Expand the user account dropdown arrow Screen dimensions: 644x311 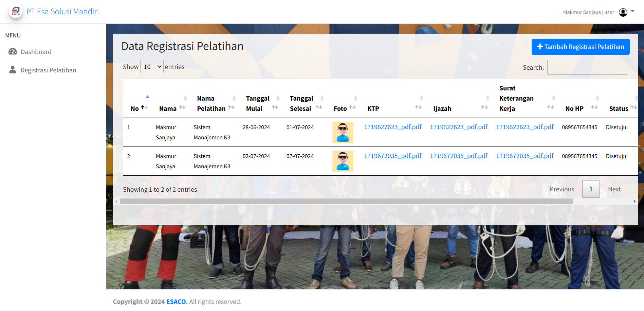[632, 11]
